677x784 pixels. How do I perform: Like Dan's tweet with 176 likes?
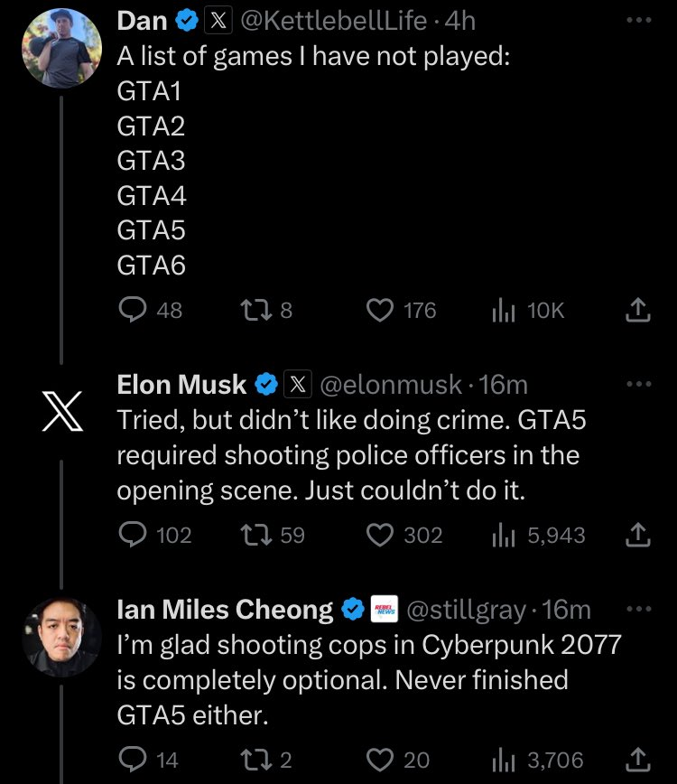click(380, 311)
